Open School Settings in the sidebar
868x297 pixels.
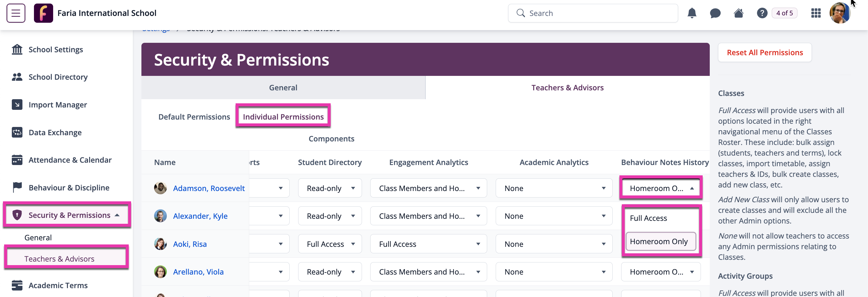coord(56,50)
